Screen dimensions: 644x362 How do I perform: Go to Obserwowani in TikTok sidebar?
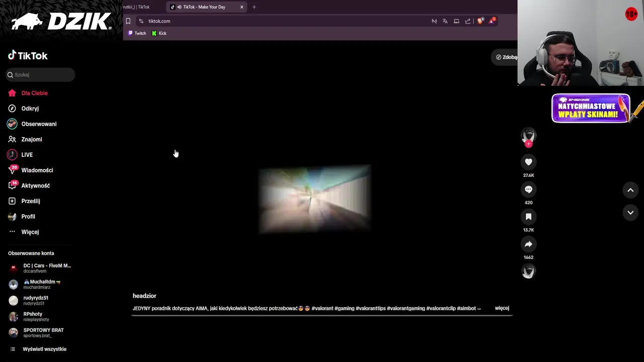coord(32,124)
